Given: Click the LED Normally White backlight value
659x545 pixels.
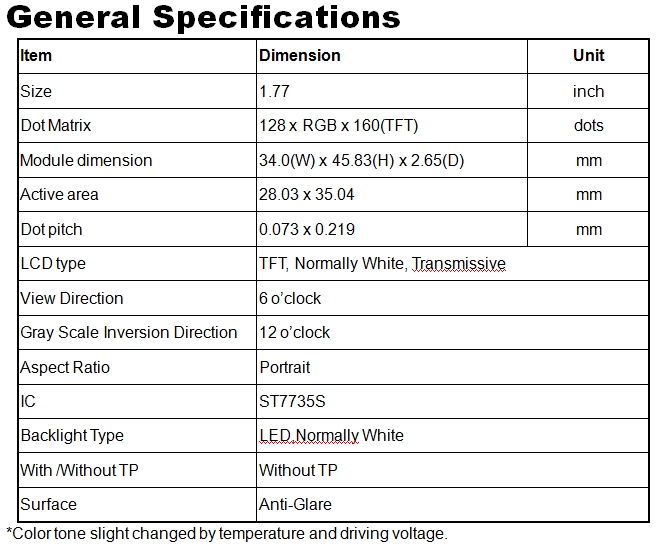Looking at the screenshot, I should 331,436.
